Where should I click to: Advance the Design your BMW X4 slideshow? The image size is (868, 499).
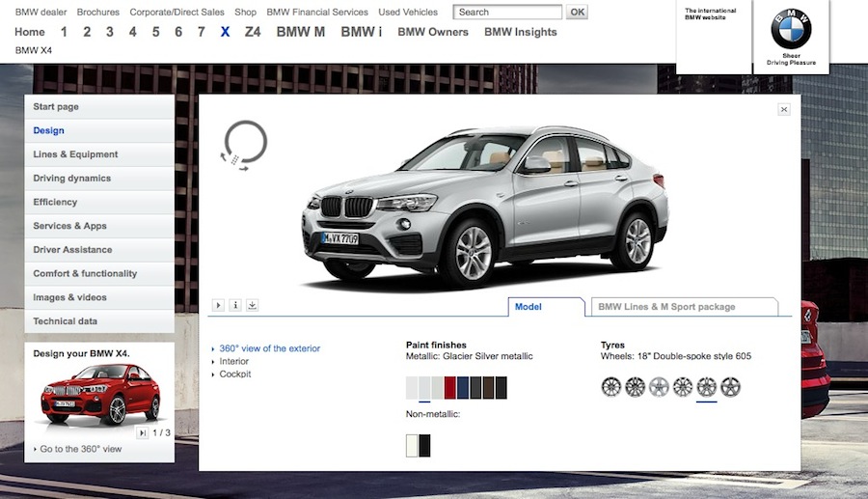tap(142, 432)
